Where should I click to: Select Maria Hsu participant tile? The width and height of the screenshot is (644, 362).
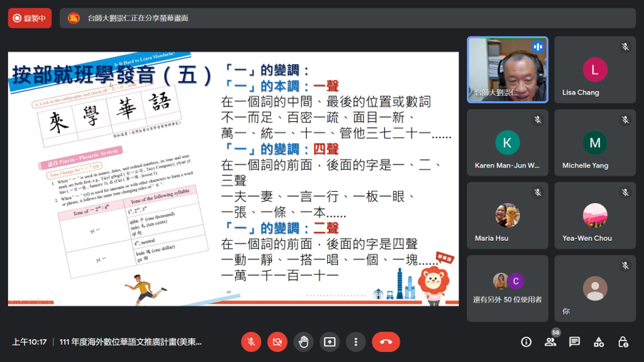(508, 215)
